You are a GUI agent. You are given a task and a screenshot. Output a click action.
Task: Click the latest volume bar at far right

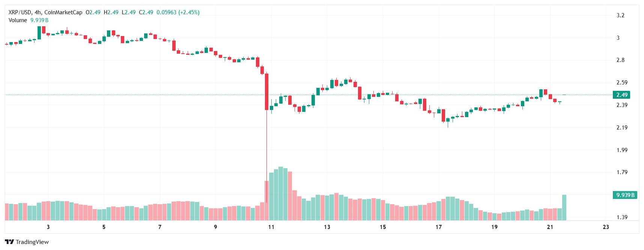click(x=564, y=207)
